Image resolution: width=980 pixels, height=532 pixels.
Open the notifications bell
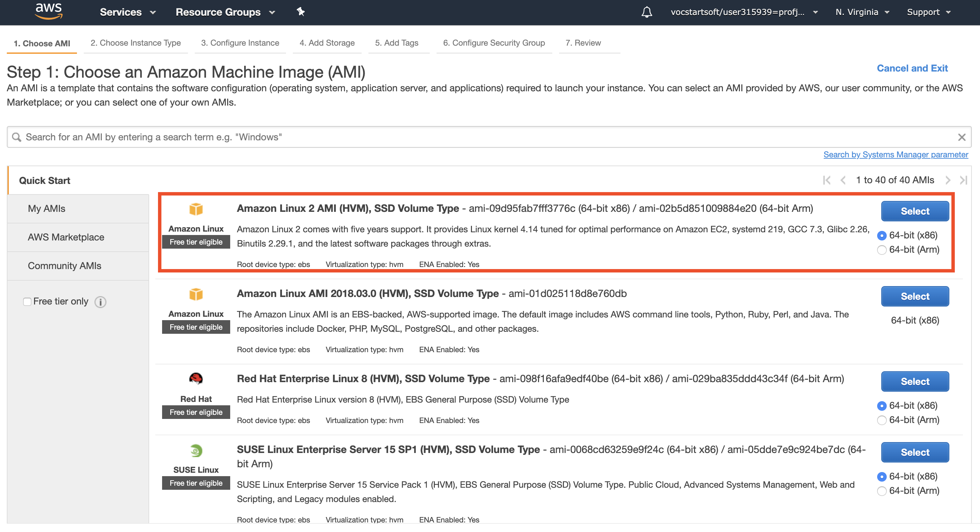[x=646, y=12]
